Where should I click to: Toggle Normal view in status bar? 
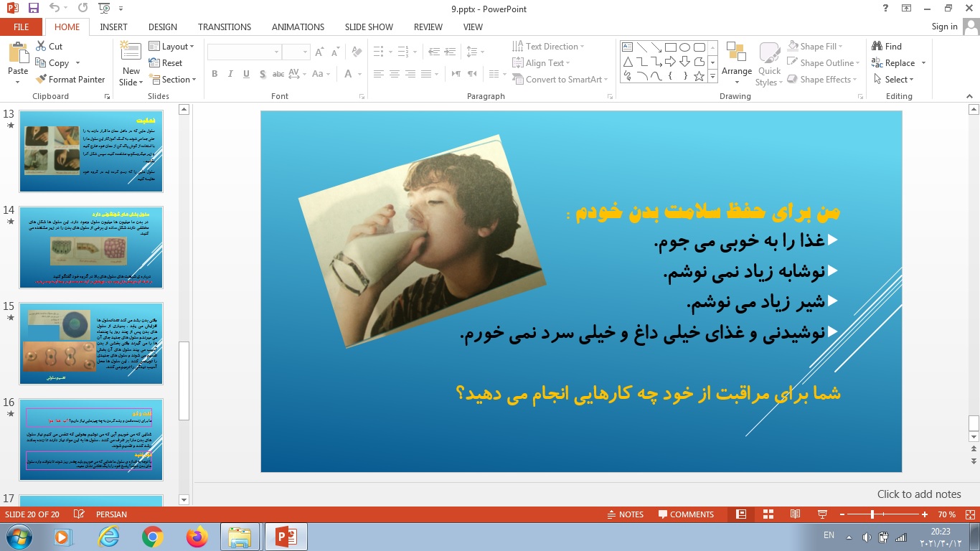[x=741, y=514]
